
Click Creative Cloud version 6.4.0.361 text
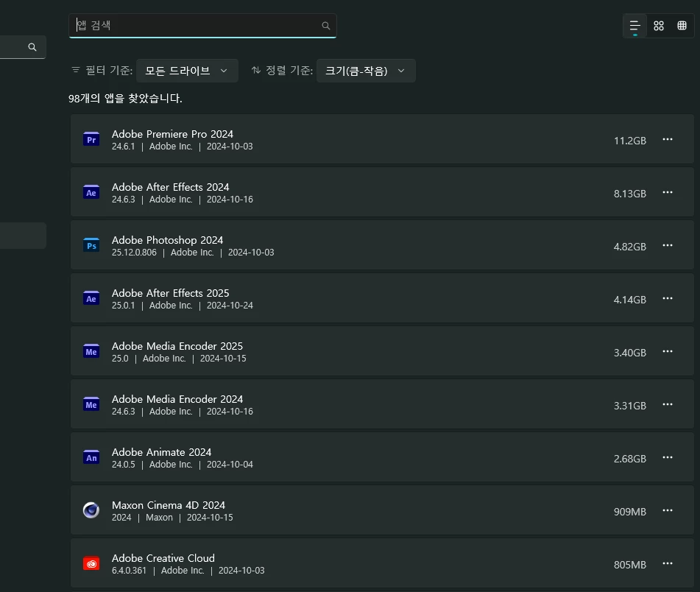point(129,571)
